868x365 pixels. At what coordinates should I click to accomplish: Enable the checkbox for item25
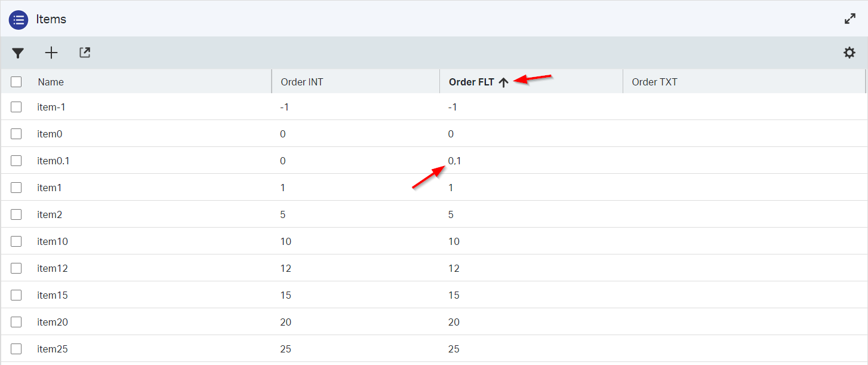16,349
